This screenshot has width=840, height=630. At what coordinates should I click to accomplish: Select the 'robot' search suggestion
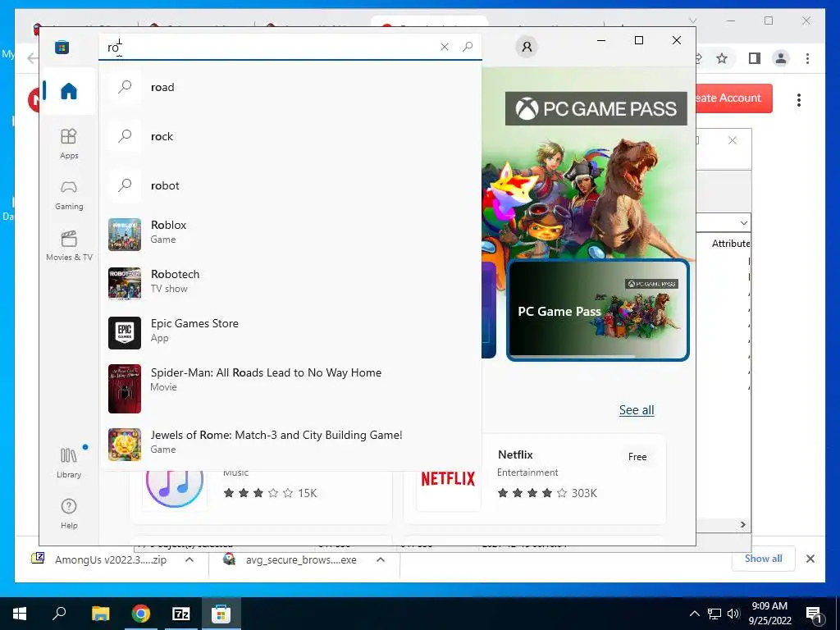point(290,185)
